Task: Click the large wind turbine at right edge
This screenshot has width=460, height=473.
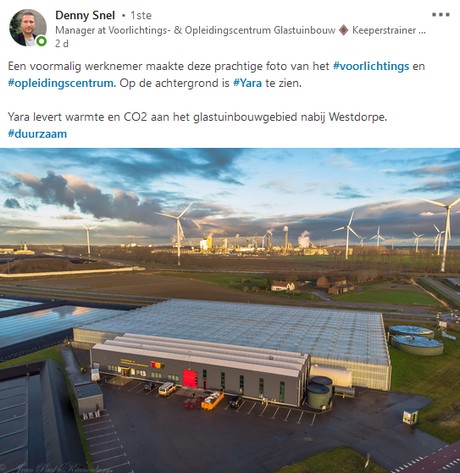Action: pyautogui.click(x=445, y=233)
